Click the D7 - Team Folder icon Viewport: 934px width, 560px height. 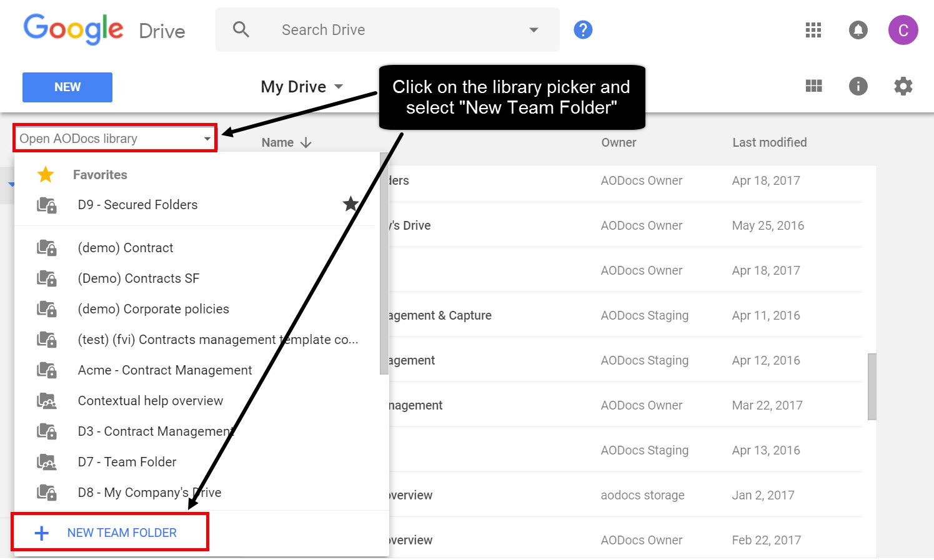tap(47, 462)
